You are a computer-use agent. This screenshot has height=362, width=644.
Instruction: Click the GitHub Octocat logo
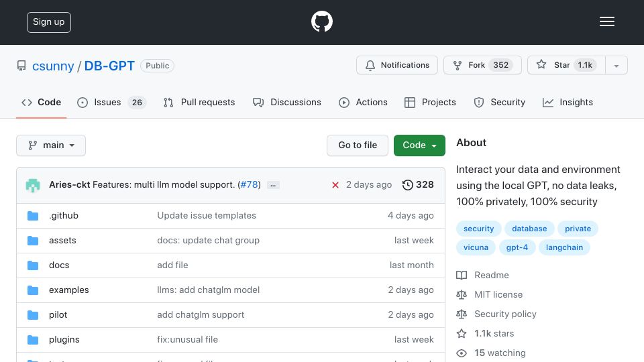pos(321,21)
